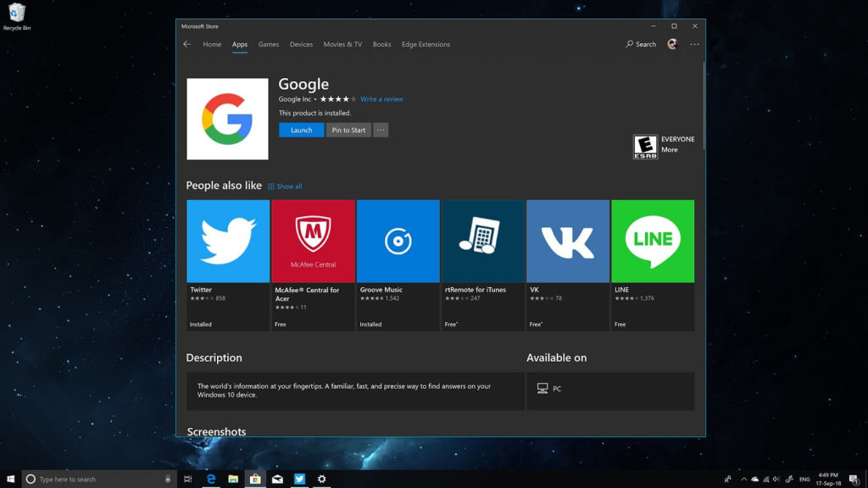Click the Twitter app tile
This screenshot has width=868, height=488.
[x=227, y=241]
